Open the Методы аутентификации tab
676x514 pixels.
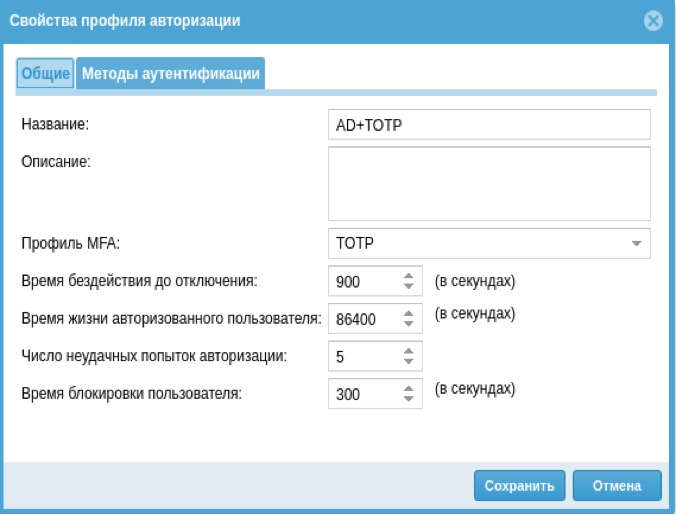pos(171,73)
